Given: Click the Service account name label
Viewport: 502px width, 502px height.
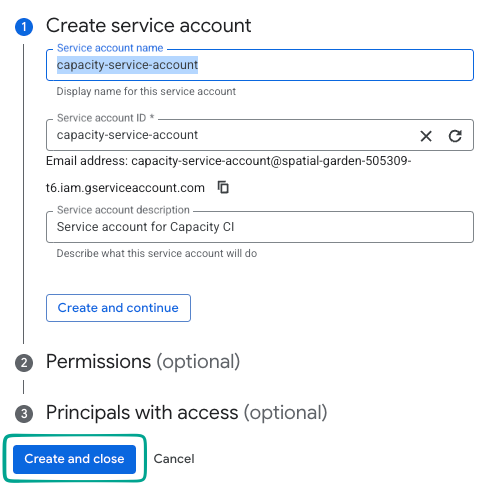Looking at the screenshot, I should coord(110,48).
